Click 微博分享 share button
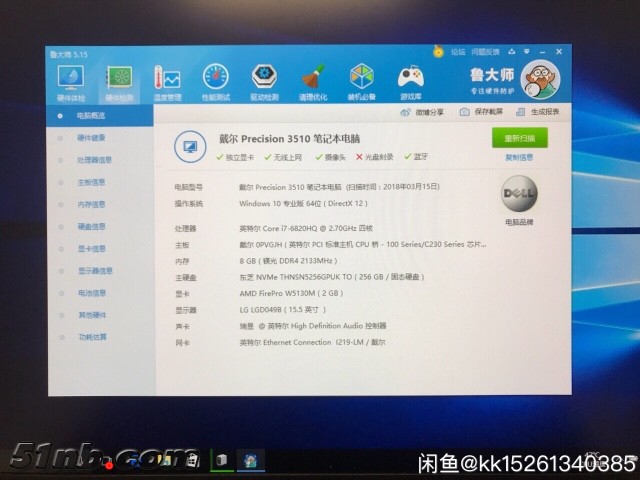This screenshot has width=640, height=480. coord(425,112)
